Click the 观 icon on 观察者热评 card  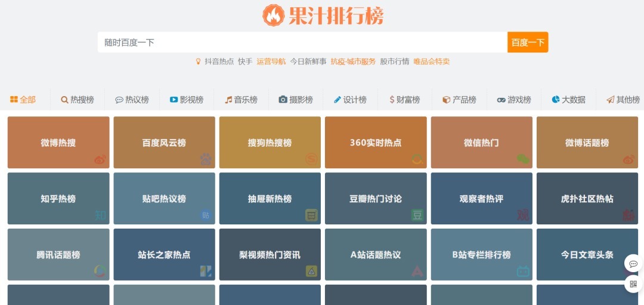click(x=523, y=215)
